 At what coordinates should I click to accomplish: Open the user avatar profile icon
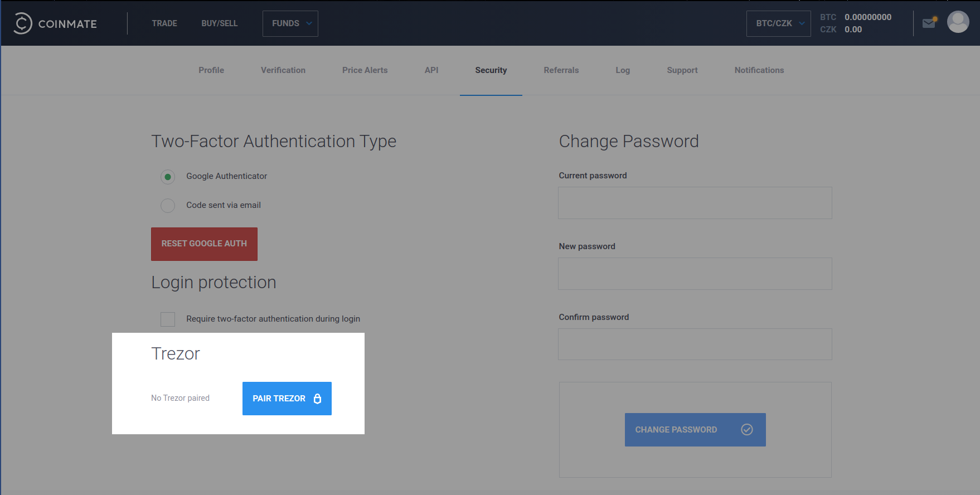point(958,22)
